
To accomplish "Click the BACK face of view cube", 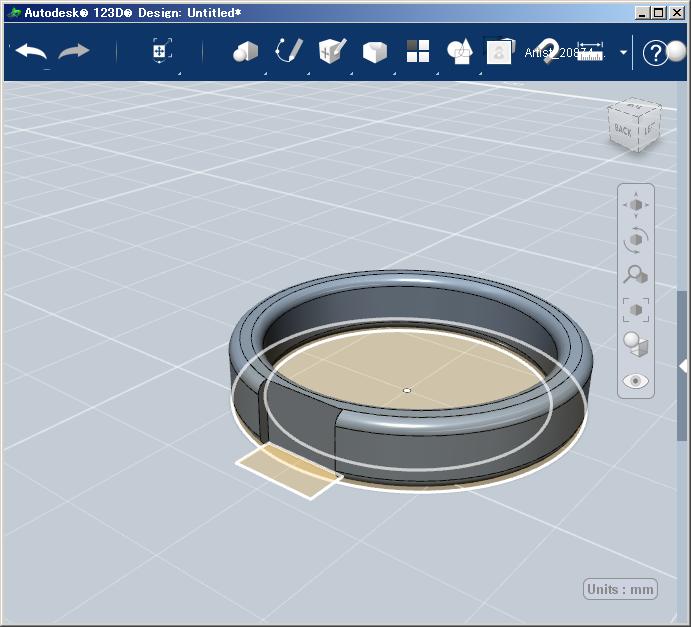I will tap(623, 129).
